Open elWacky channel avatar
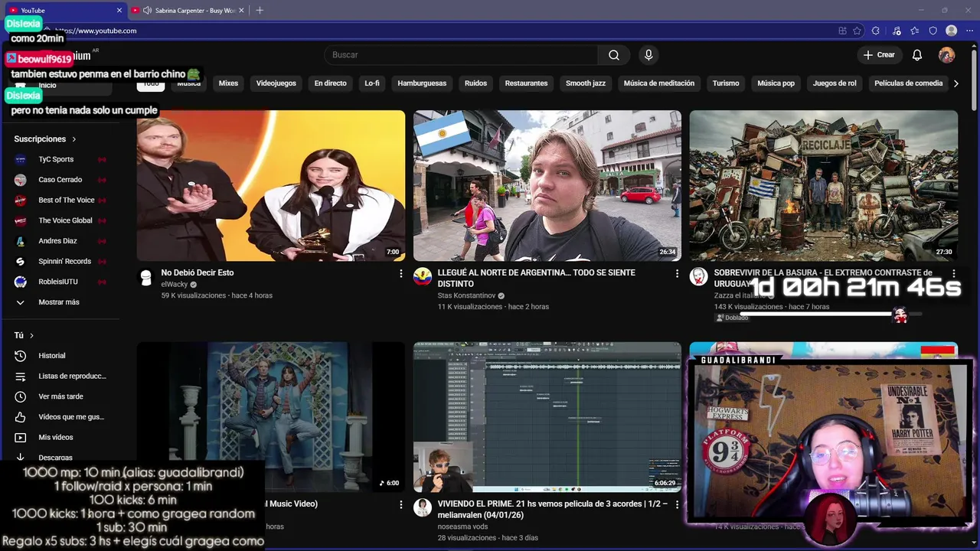Viewport: 980px width, 551px height. (x=146, y=277)
